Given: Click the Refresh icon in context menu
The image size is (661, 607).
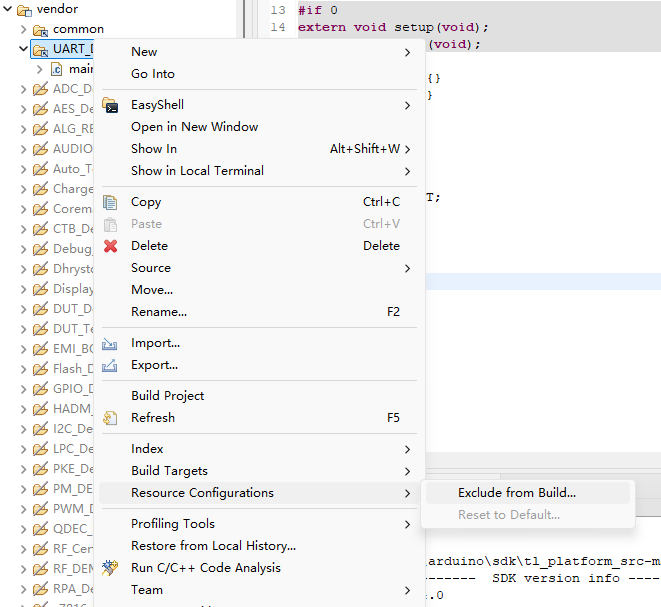Looking at the screenshot, I should pos(110,418).
